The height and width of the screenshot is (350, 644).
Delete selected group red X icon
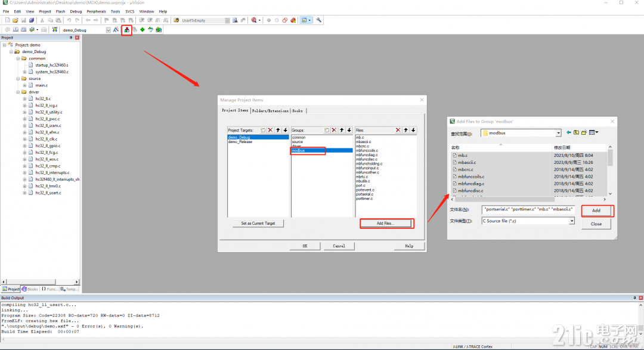pos(334,130)
